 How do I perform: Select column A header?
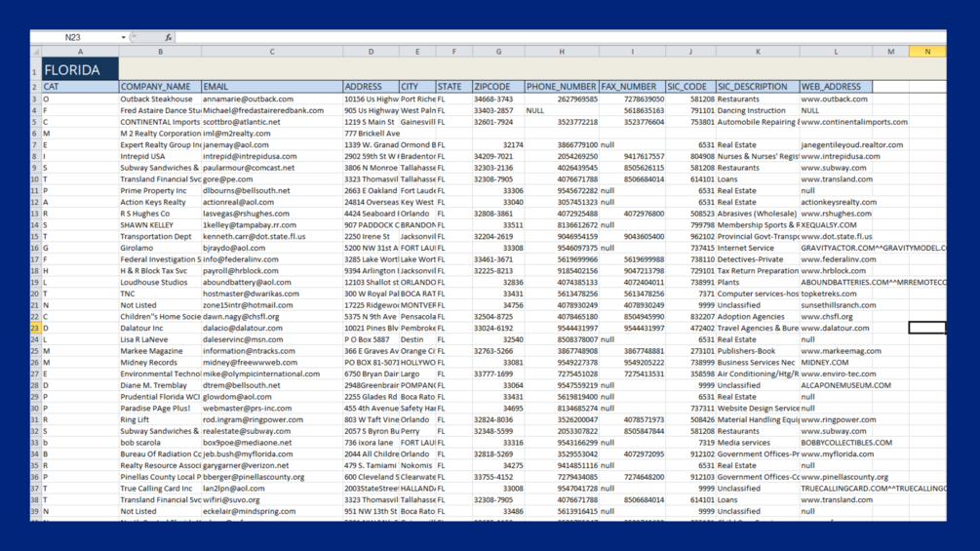tap(80, 52)
